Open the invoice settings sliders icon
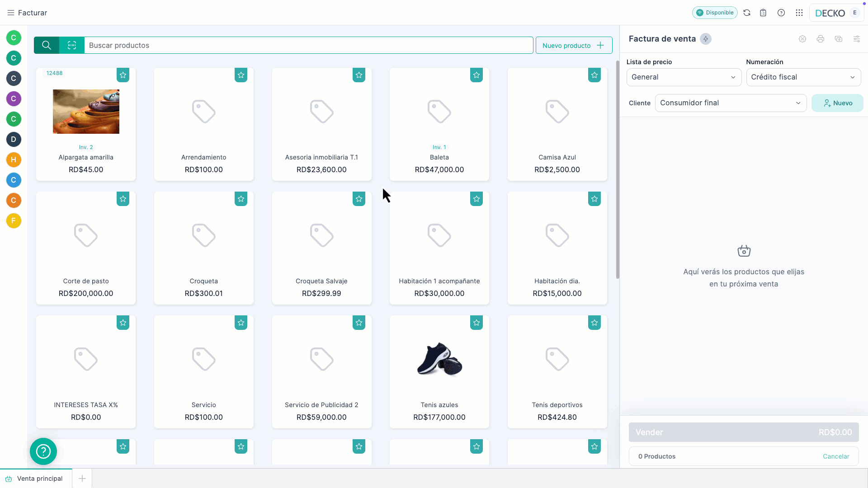Screen dimensions: 868x488 coord(857,39)
